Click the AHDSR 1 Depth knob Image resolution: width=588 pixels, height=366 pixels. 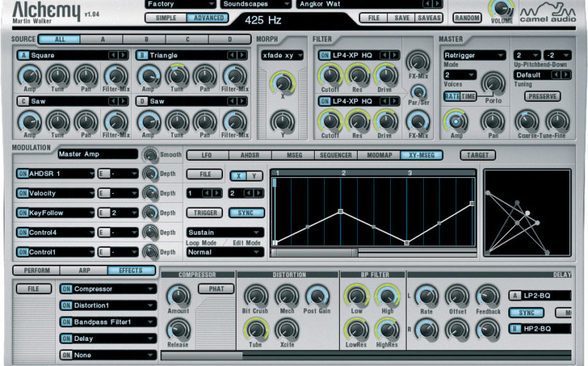click(x=151, y=174)
